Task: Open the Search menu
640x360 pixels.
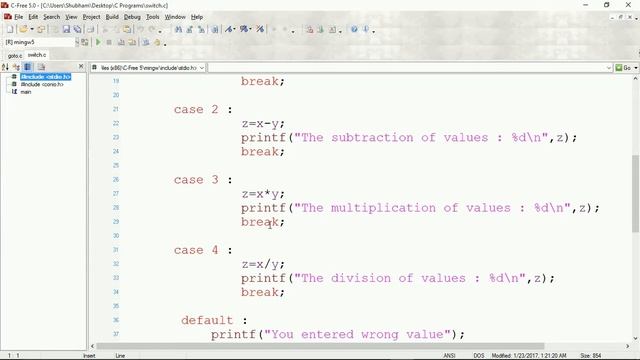Action: (51, 17)
